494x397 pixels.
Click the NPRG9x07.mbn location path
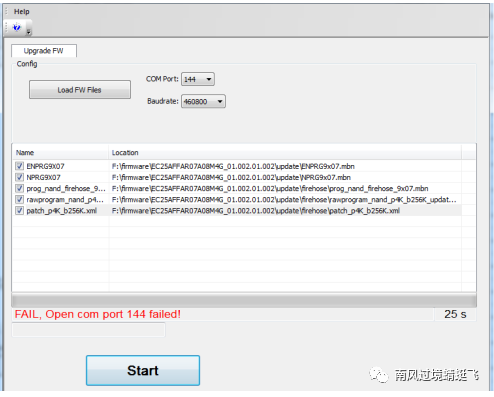click(231, 177)
